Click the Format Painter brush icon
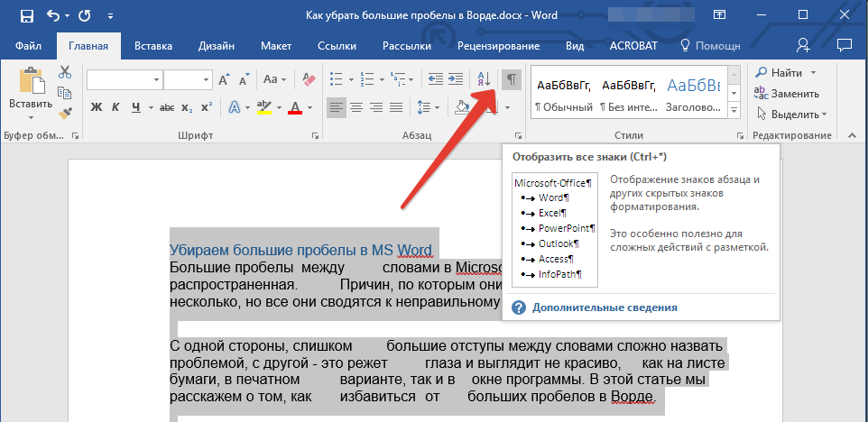 [65, 113]
